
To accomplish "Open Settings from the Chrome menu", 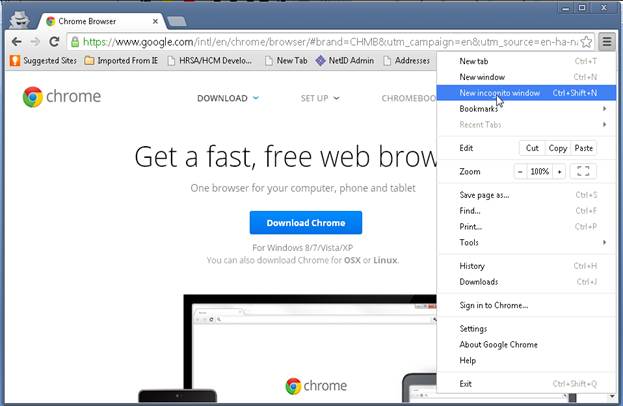I will click(473, 329).
